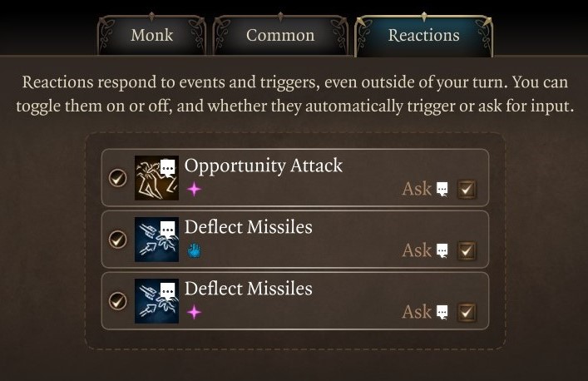Switch to the Monk tab
The width and height of the screenshot is (588, 381).
[151, 36]
